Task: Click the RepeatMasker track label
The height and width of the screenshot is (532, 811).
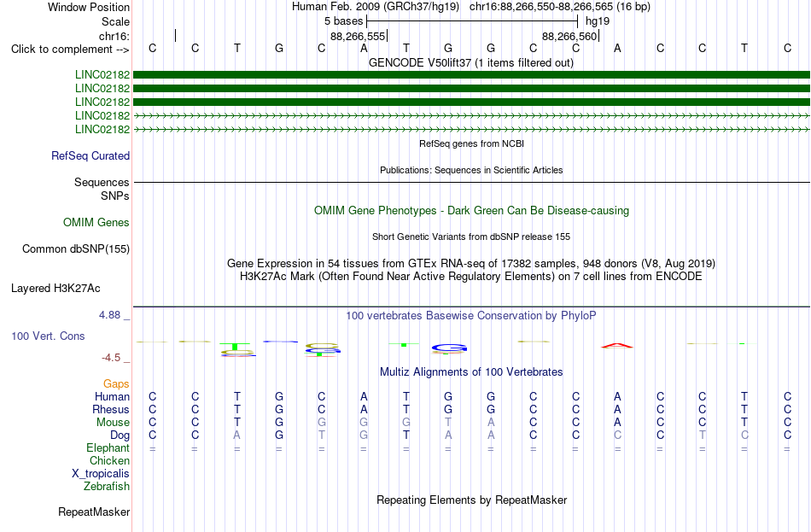Action: tap(94, 512)
